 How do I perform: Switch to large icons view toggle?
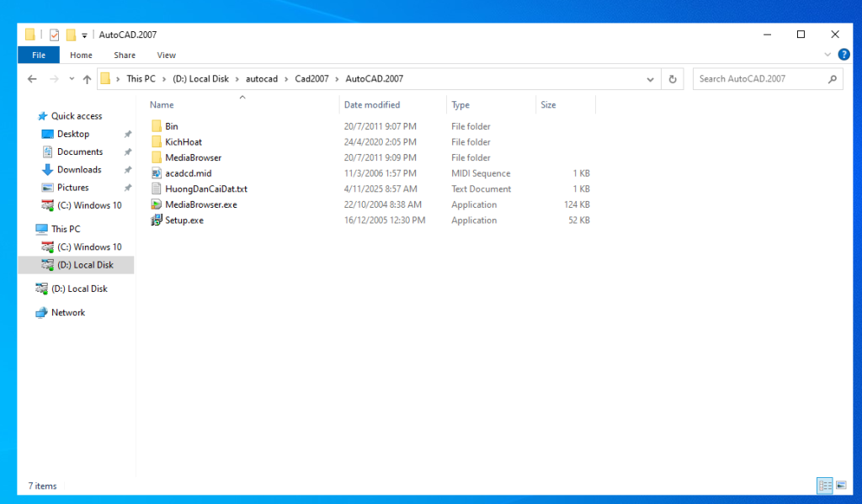[841, 485]
